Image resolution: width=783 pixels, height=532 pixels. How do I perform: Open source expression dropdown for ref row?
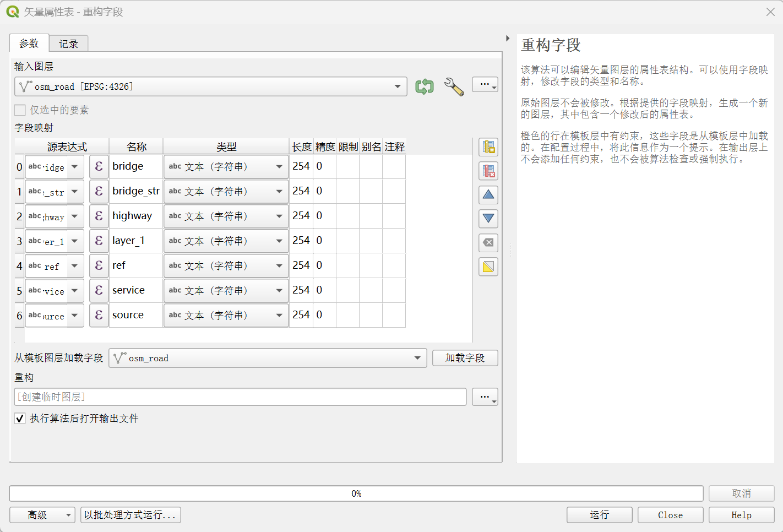(55, 266)
